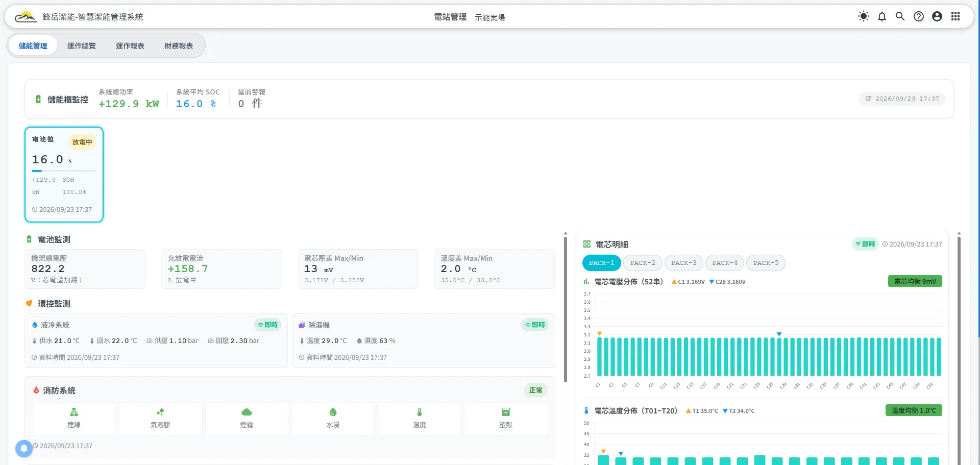
Task: Select the 電池櫃 card showing 16.0%
Action: coord(64,175)
